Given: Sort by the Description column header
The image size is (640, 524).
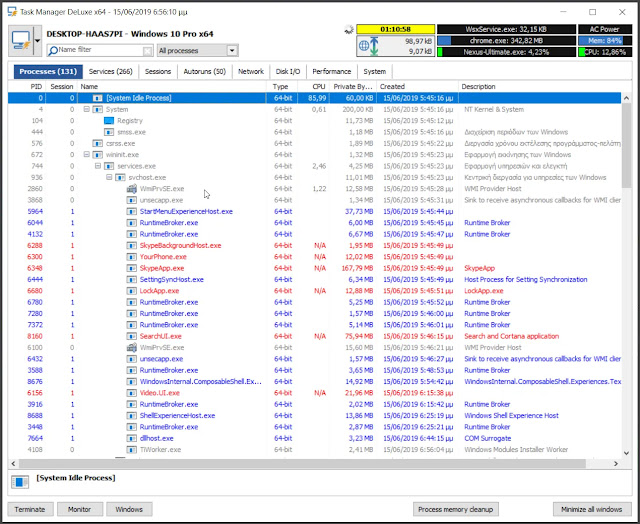Looking at the screenshot, I should click(540, 87).
